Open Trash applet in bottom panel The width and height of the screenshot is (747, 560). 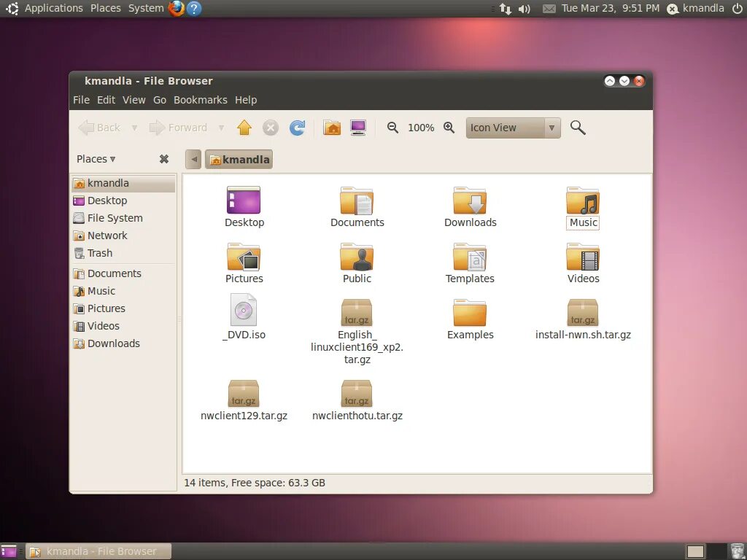tap(738, 551)
